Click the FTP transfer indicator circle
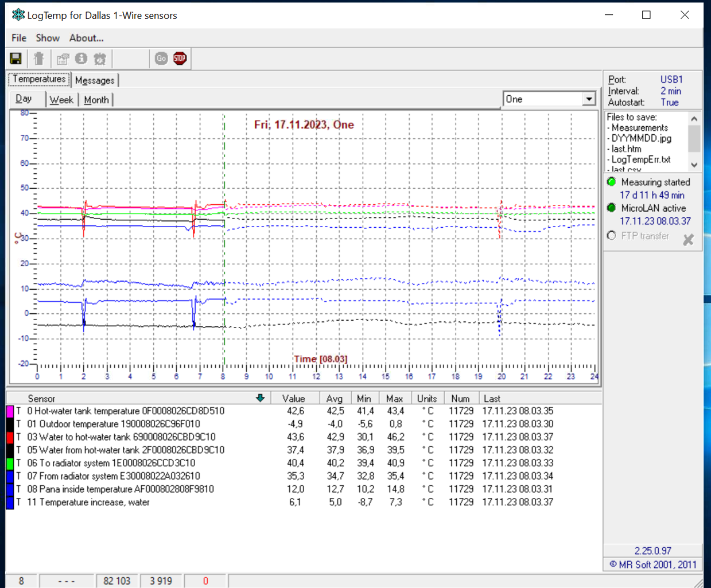The height and width of the screenshot is (588, 711). coord(612,236)
